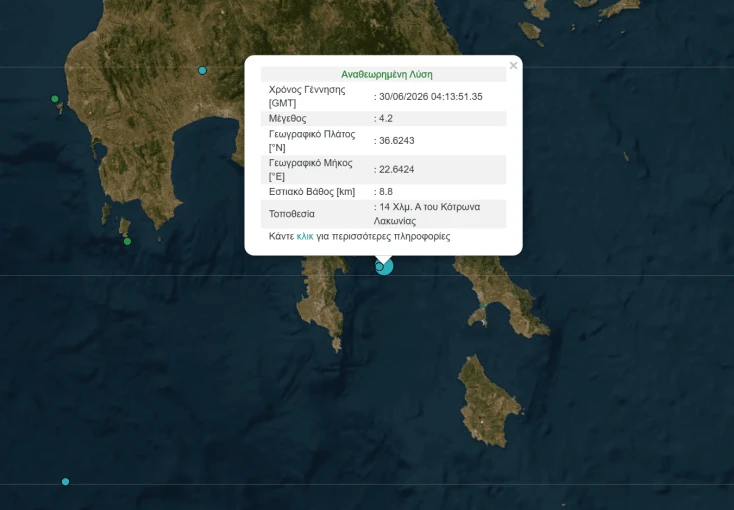This screenshot has width=734, height=510.
Task: Click the magnitude value 4.2
Action: click(x=386, y=118)
